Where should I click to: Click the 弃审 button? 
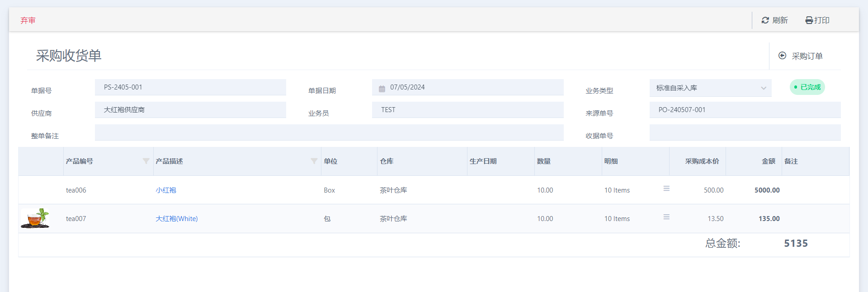(x=28, y=20)
